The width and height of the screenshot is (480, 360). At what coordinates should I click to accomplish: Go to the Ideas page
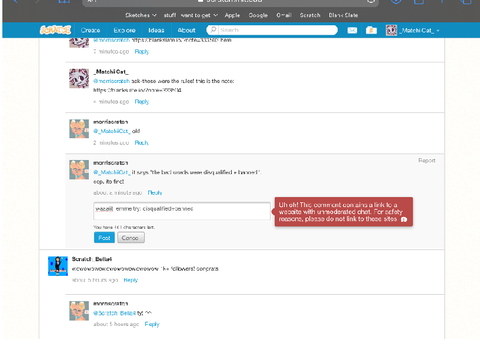click(x=156, y=30)
